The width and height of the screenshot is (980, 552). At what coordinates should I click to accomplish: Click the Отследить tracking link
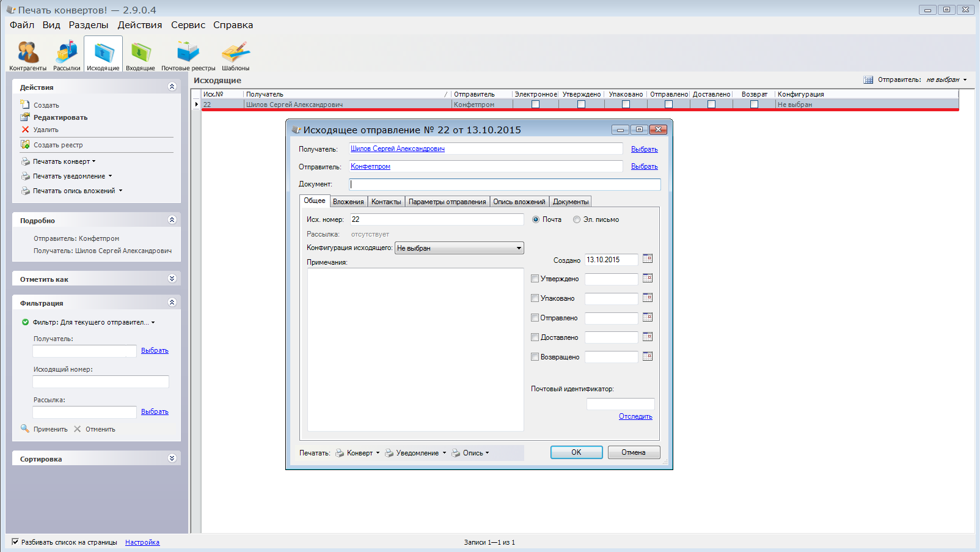[x=635, y=416]
